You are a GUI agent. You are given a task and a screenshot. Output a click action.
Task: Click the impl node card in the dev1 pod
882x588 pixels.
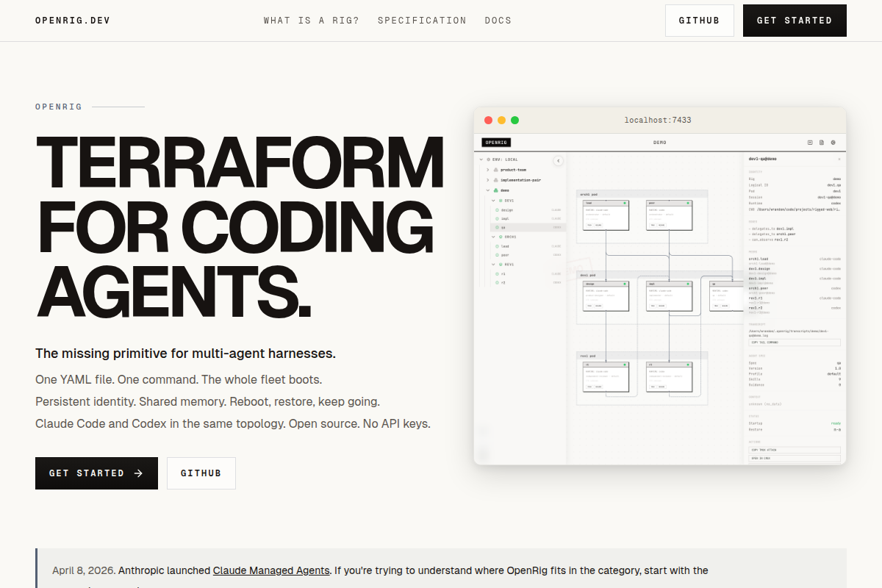670,295
